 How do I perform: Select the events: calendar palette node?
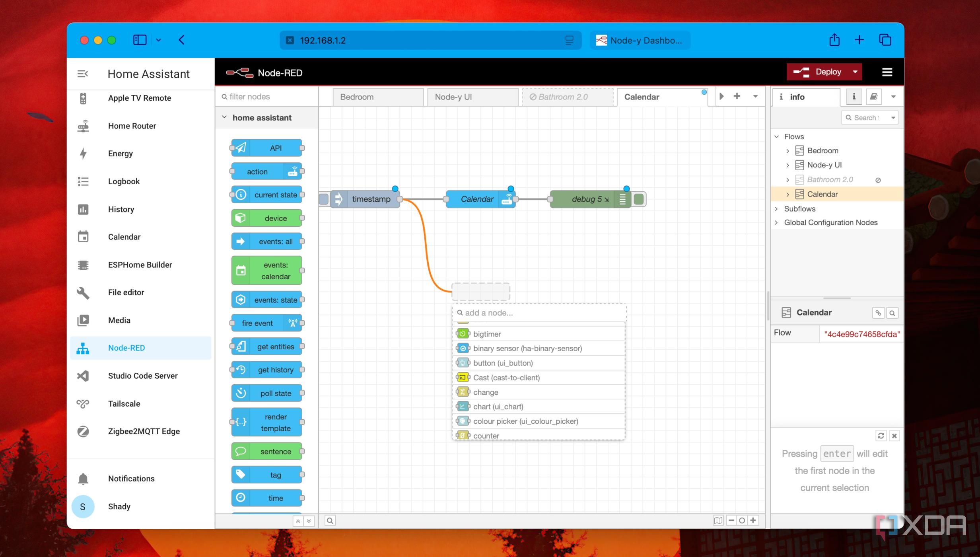(x=266, y=271)
